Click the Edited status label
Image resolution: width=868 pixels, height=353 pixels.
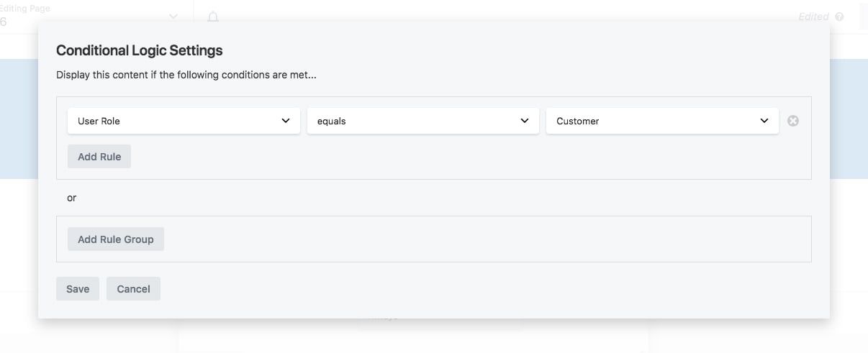[x=813, y=17]
